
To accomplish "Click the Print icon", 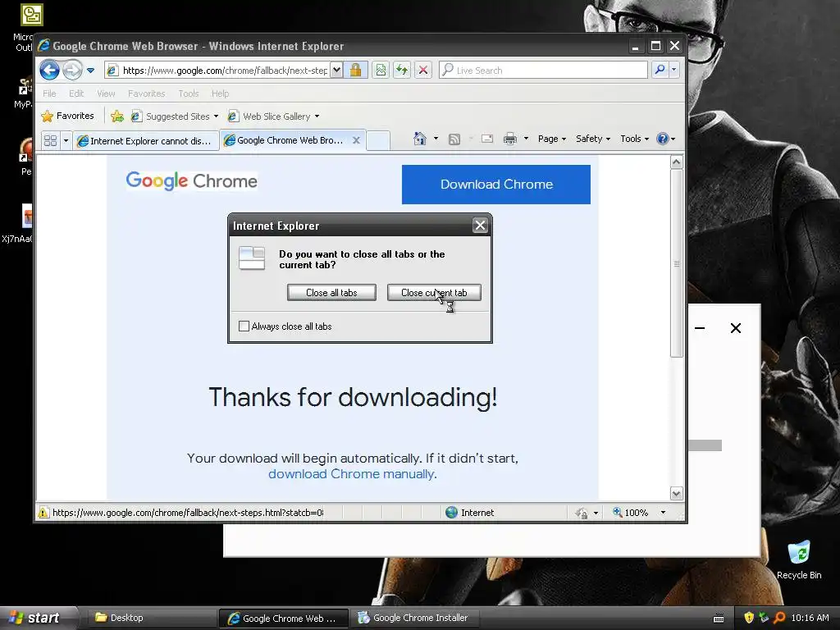I will tap(510, 139).
